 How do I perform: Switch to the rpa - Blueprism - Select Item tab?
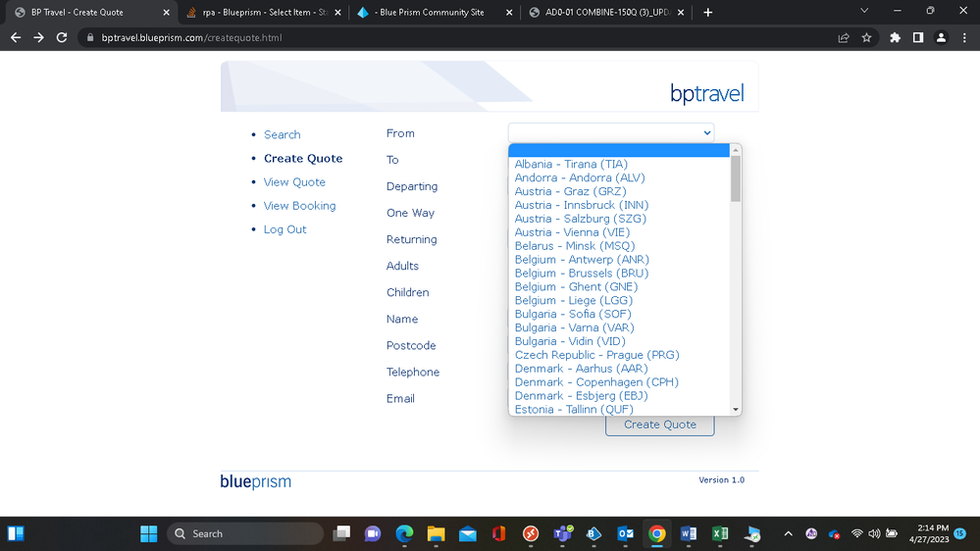tap(264, 13)
